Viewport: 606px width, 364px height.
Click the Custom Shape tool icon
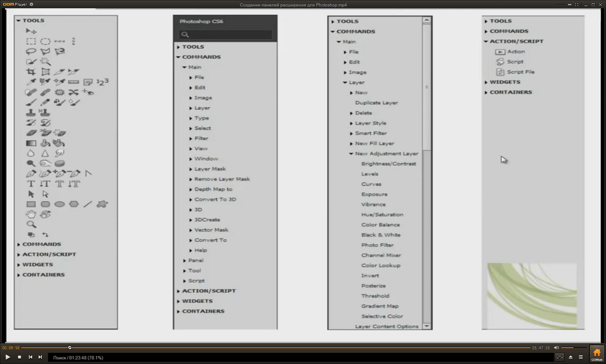coord(103,204)
